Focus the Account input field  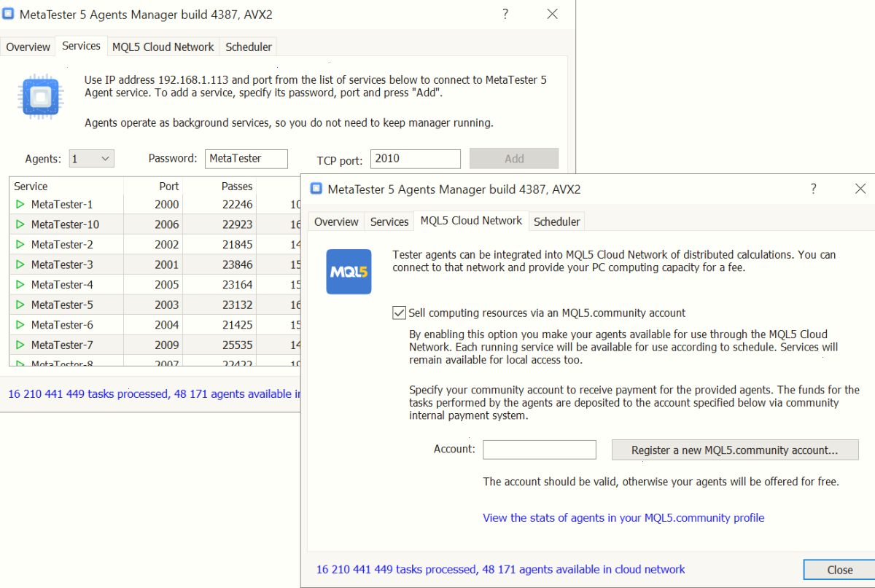[x=540, y=450]
